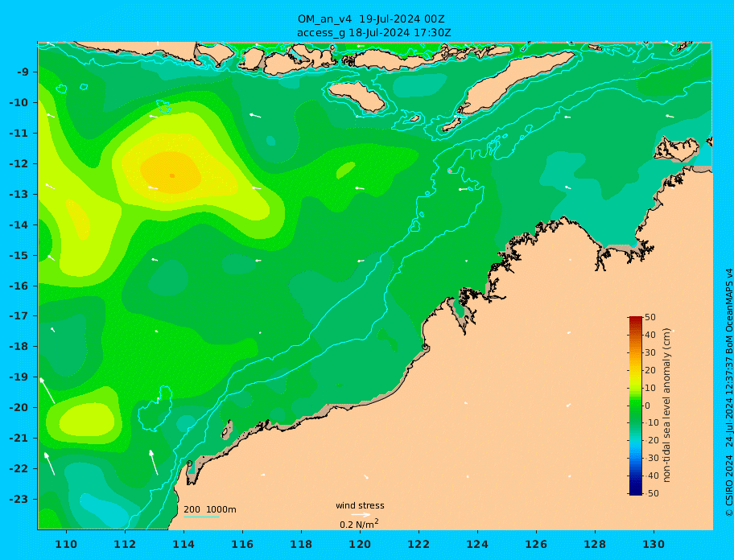Click longitude label 114
The width and height of the screenshot is (734, 560).
pos(183,544)
